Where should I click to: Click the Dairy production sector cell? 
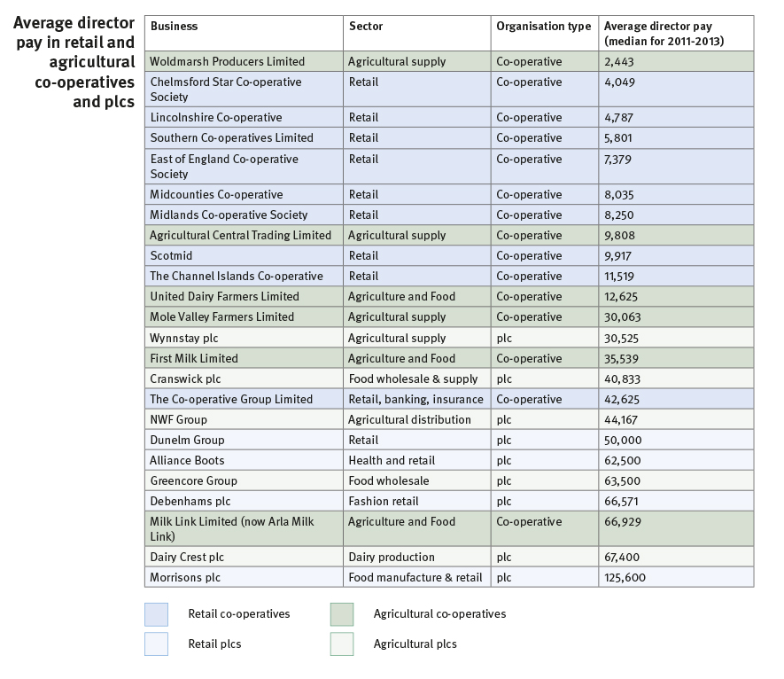tap(391, 558)
